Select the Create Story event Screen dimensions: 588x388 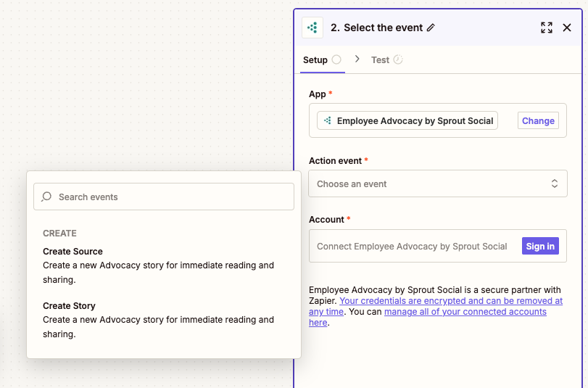tap(164, 320)
